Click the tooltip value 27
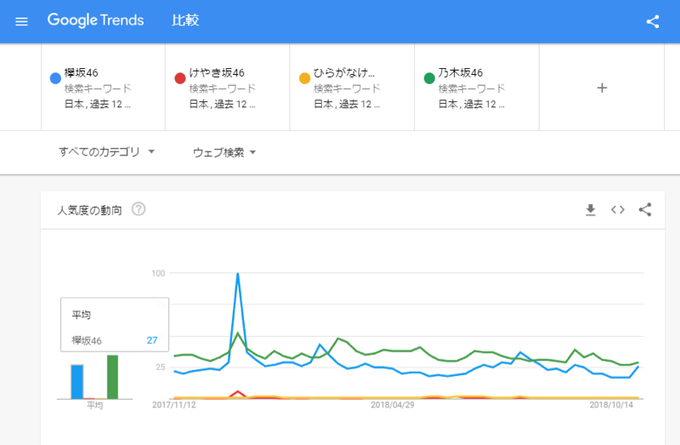The height and width of the screenshot is (445, 680). [x=152, y=340]
